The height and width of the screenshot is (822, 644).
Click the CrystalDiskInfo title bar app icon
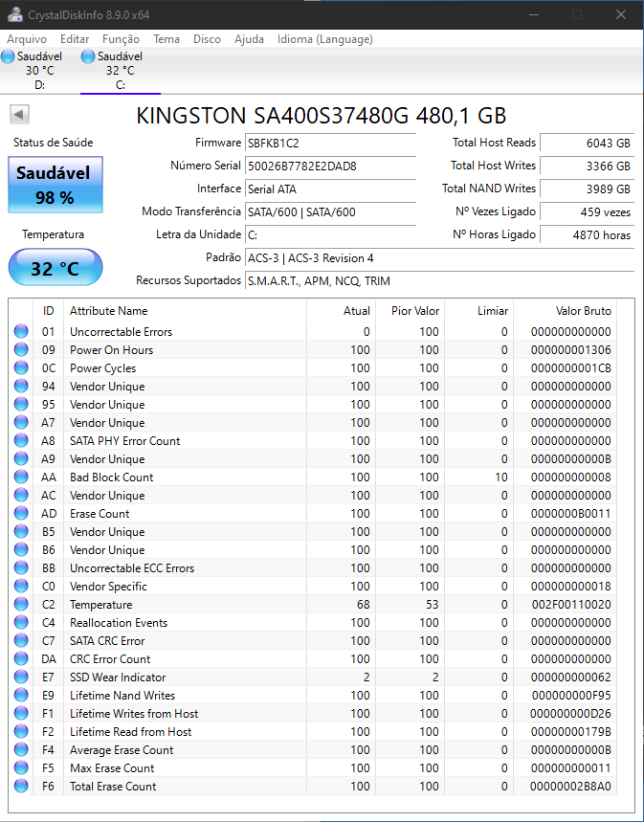[x=15, y=14]
